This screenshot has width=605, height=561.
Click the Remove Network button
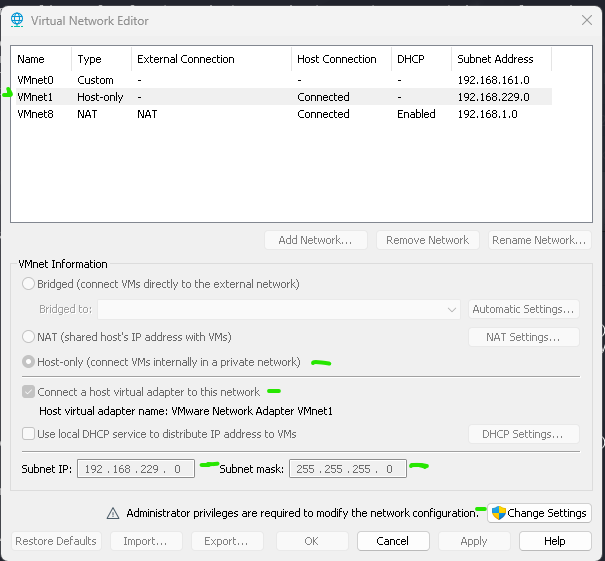pyautogui.click(x=428, y=240)
